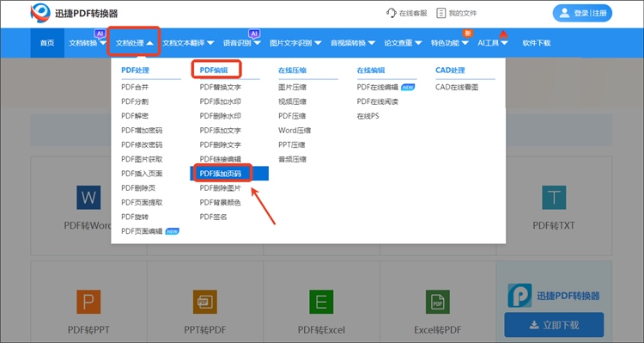Choose PDF插入页面 option
This screenshot has height=343, width=644.
142,174
